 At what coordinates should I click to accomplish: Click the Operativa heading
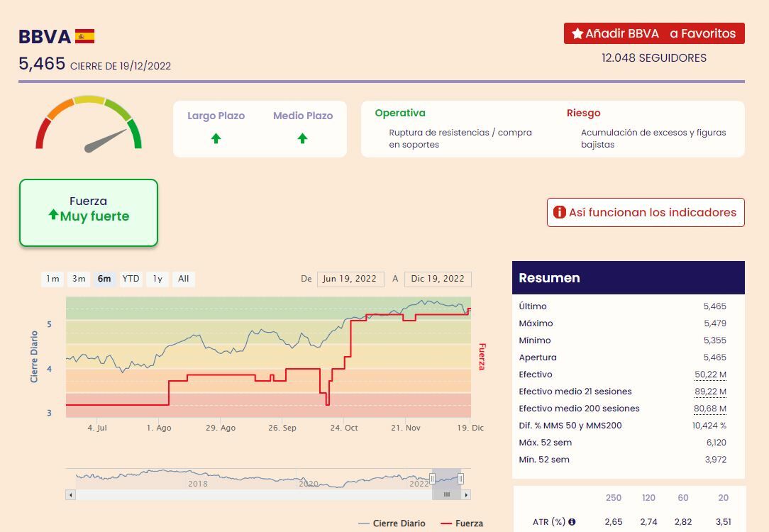click(400, 113)
